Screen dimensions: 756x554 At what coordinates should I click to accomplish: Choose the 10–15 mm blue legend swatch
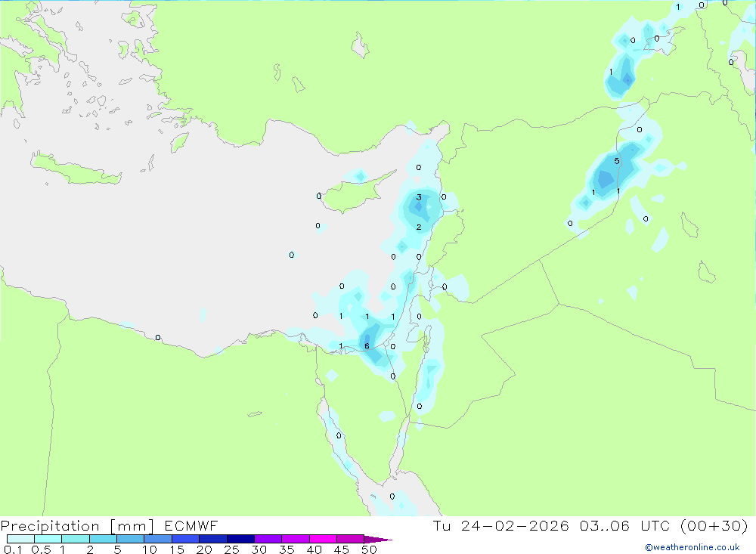[x=158, y=539]
